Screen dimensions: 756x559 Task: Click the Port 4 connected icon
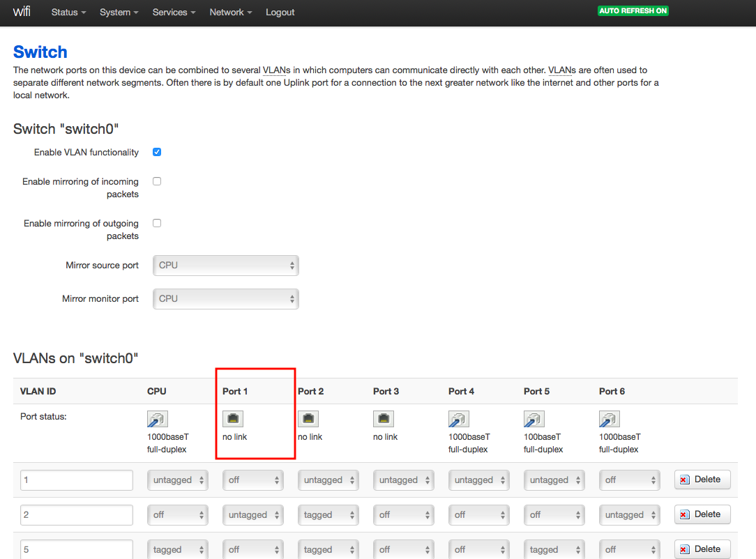click(458, 419)
